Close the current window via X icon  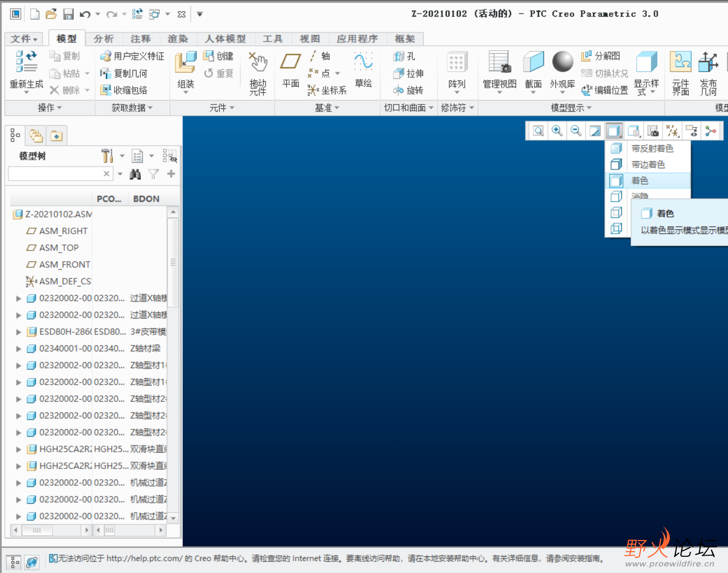click(x=181, y=14)
